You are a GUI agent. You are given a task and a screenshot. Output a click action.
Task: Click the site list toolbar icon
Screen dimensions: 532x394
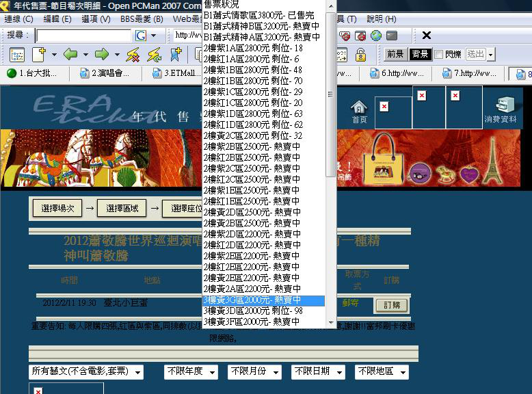pyautogui.click(x=17, y=54)
